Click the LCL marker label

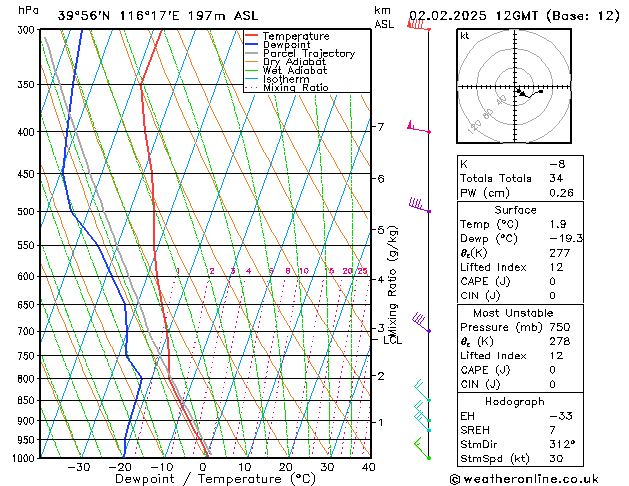(x=392, y=340)
